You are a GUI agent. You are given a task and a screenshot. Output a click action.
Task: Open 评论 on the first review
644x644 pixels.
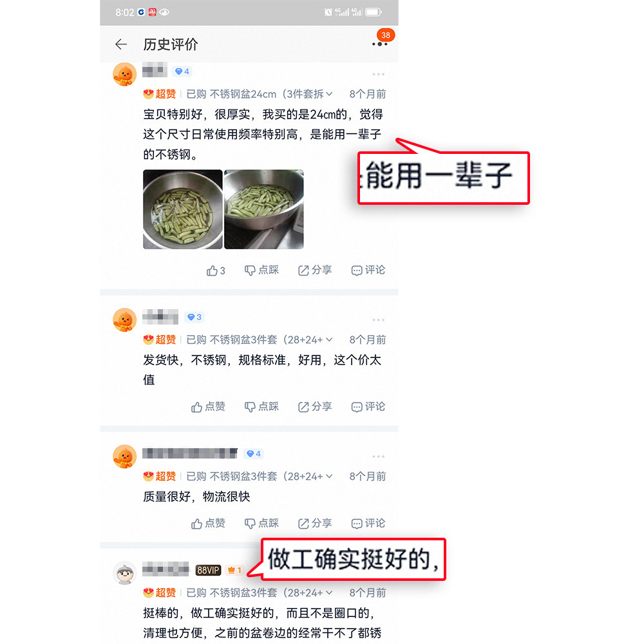coord(368,270)
